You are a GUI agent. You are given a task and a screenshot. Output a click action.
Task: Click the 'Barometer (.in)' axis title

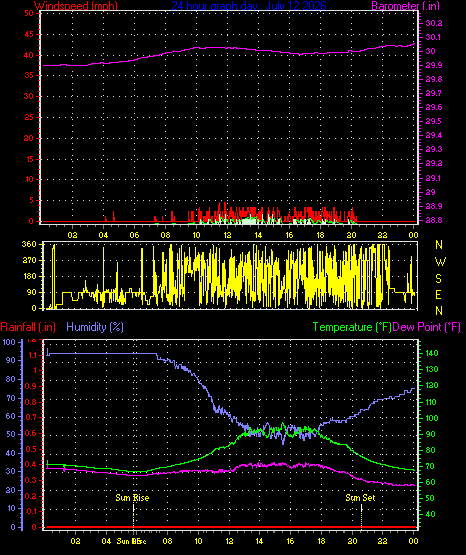click(405, 5)
